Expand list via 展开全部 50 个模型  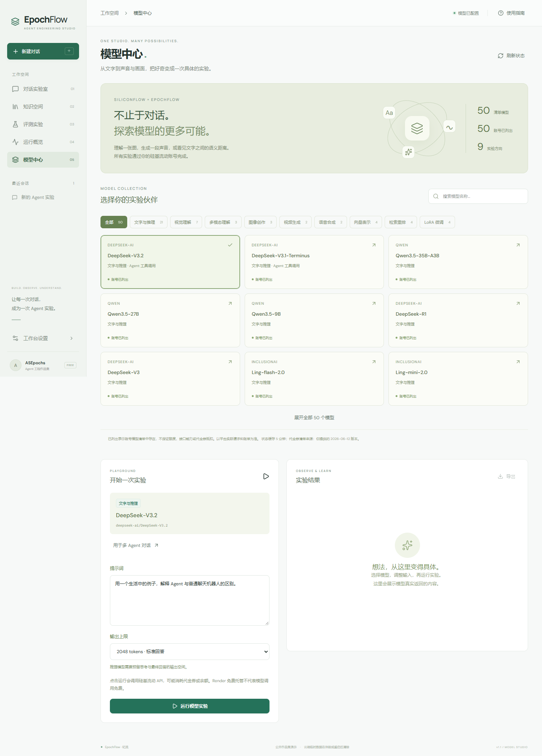click(314, 418)
